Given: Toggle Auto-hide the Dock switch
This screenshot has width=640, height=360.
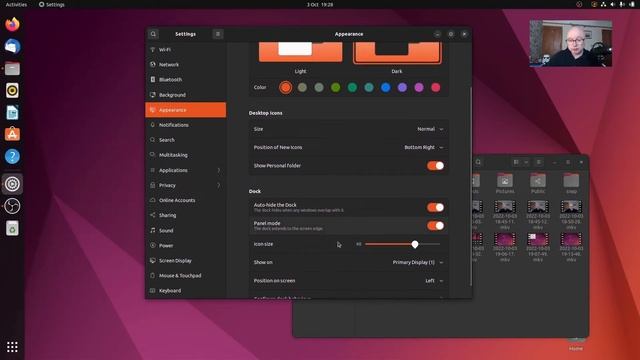Looking at the screenshot, I should pos(436,207).
